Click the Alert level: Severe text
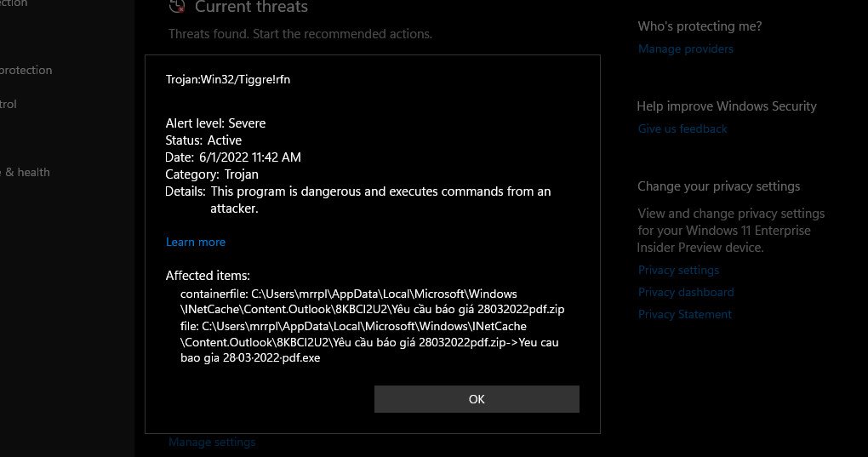 coord(215,123)
